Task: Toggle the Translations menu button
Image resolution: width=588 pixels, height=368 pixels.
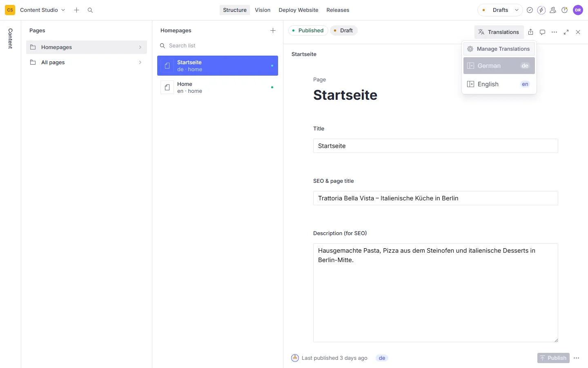Action: [x=499, y=32]
